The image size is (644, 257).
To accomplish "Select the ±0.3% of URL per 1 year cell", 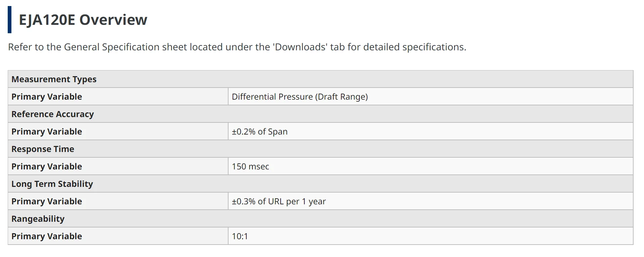I will tap(279, 201).
